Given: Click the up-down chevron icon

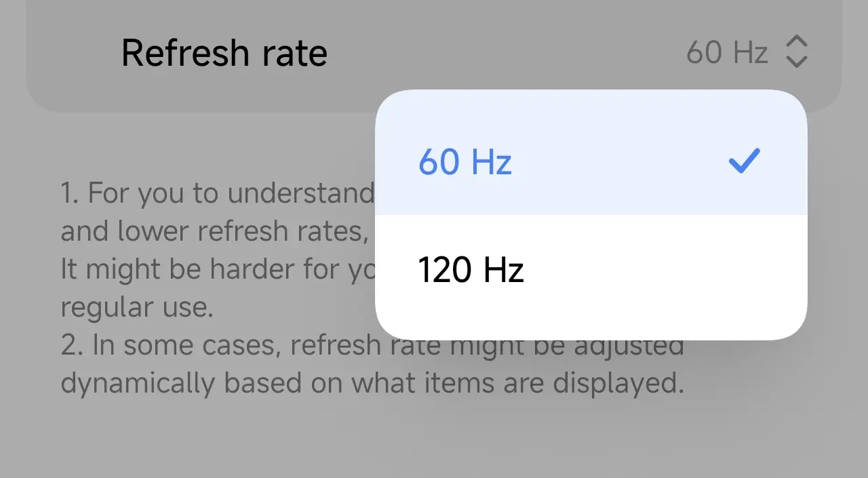Looking at the screenshot, I should tap(796, 52).
